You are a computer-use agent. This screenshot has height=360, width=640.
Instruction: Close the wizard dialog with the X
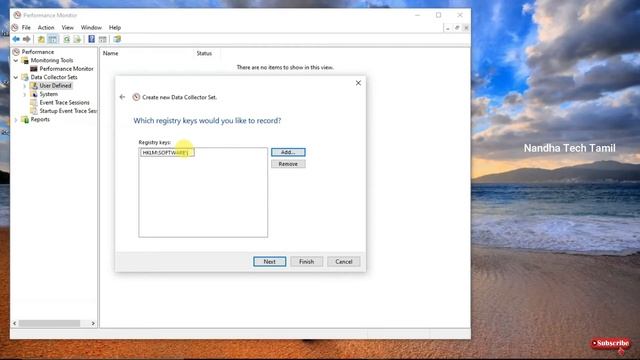click(358, 83)
